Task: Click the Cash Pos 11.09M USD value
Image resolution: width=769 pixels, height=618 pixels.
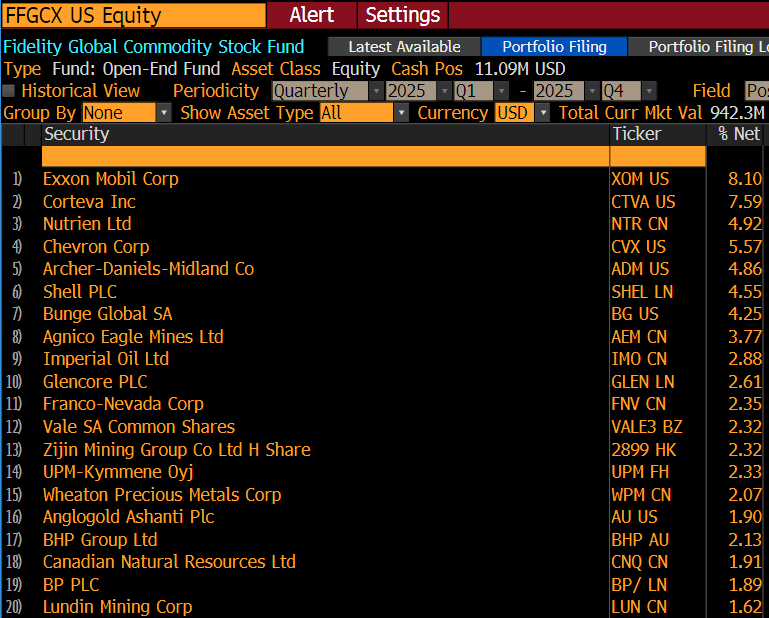Action: tap(520, 69)
